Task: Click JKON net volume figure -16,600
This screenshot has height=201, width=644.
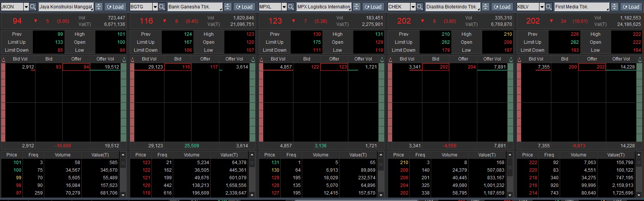Action: [x=63, y=146]
